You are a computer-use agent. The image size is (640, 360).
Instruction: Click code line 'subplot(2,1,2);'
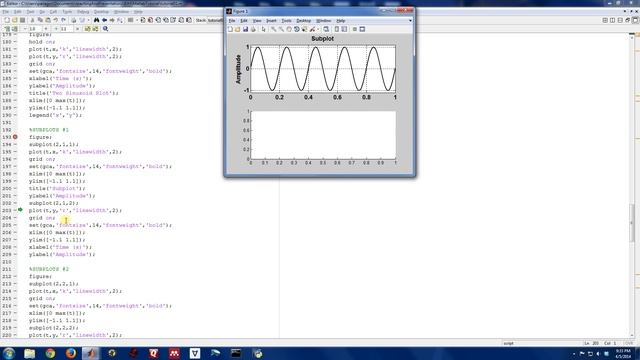pos(53,203)
